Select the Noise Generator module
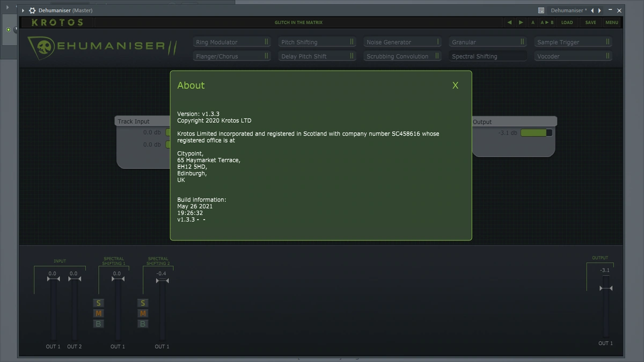 [402, 42]
